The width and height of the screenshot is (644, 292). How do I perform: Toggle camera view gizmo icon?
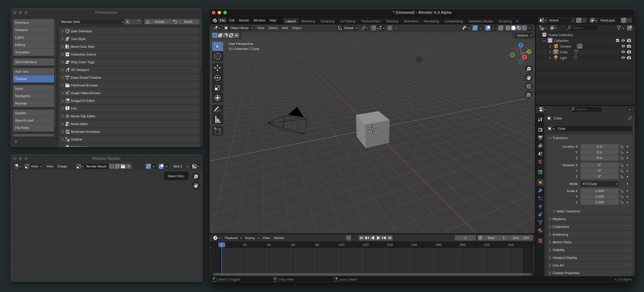point(528,86)
